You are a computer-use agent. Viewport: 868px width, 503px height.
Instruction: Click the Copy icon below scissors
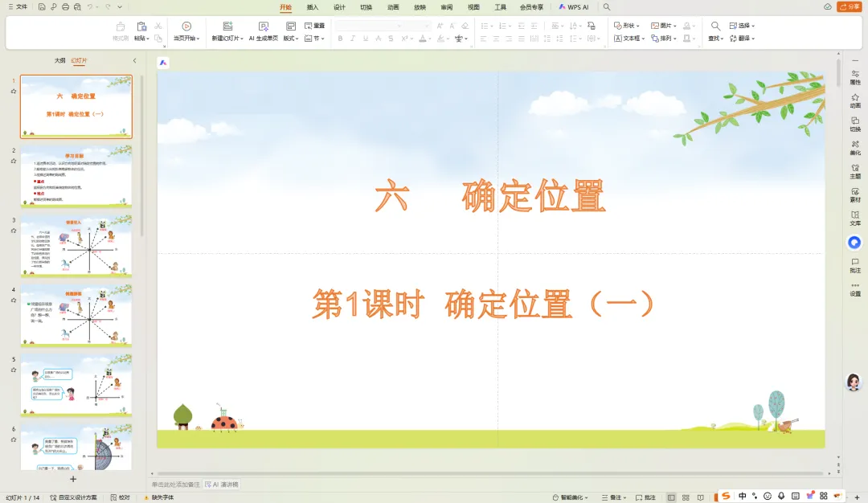point(158,39)
